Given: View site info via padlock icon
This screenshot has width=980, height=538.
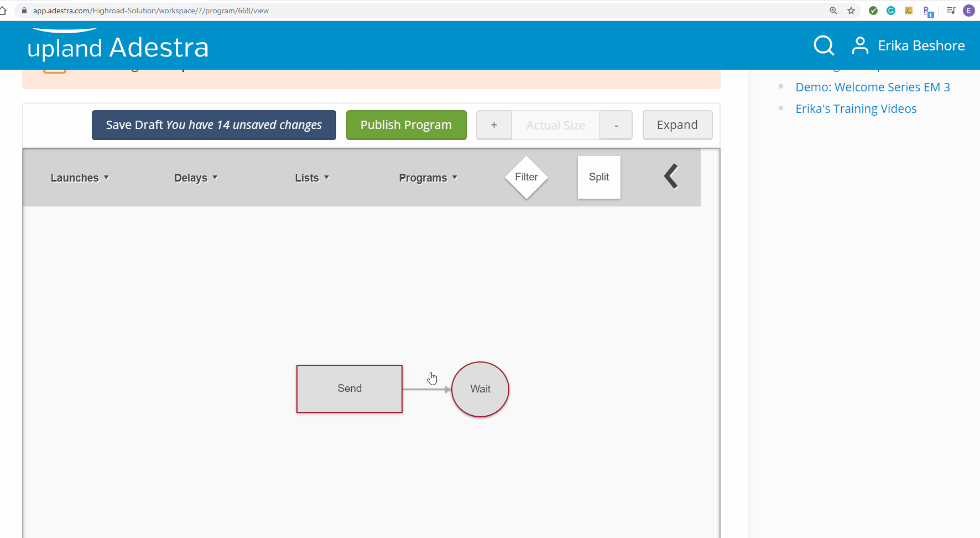Looking at the screenshot, I should (x=24, y=11).
